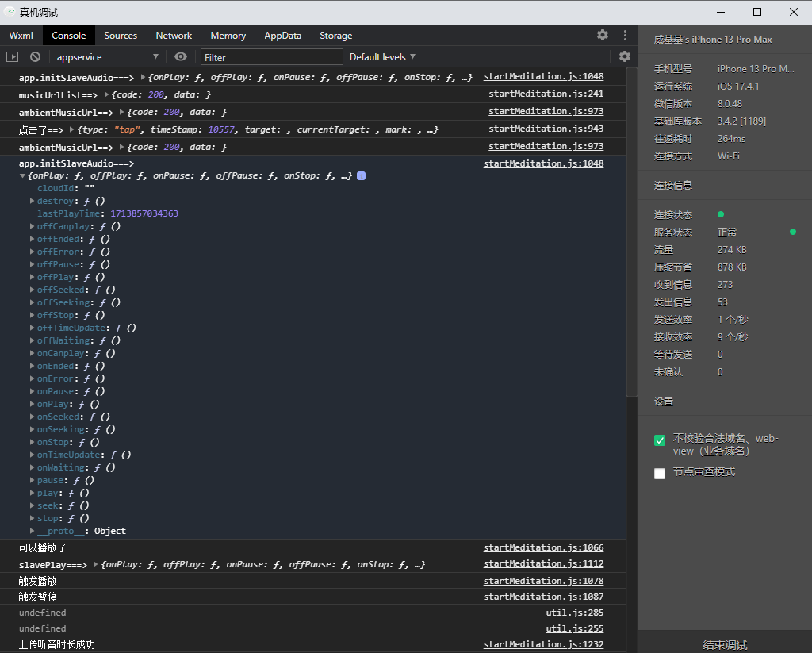Expand the offWaiting function entry
The height and width of the screenshot is (653, 812).
click(x=32, y=340)
